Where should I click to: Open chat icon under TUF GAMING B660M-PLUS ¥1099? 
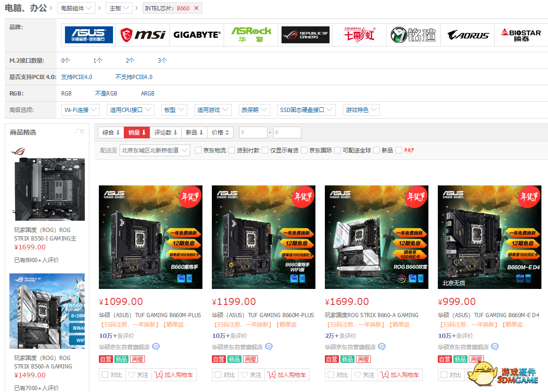coord(156,346)
